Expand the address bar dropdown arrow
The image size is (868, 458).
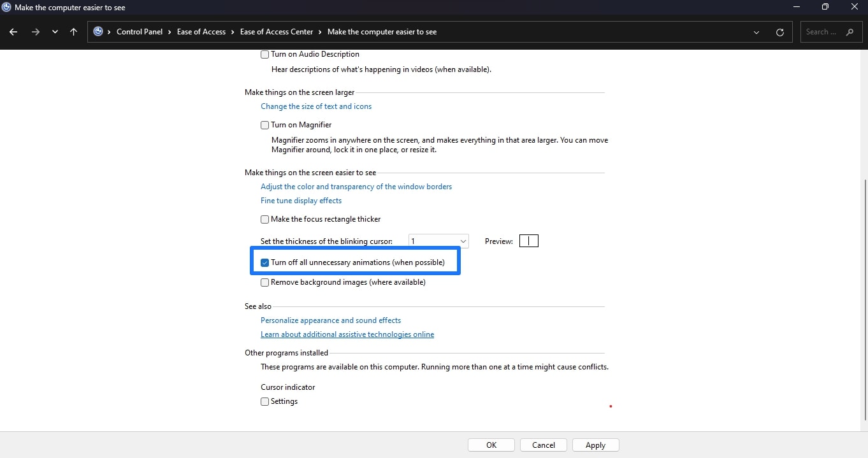756,31
